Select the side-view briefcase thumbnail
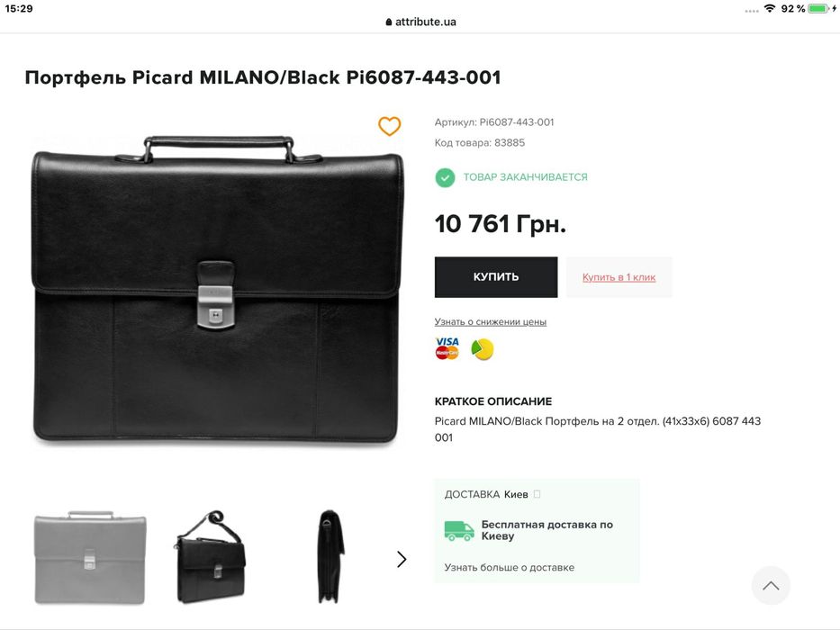 (x=329, y=557)
